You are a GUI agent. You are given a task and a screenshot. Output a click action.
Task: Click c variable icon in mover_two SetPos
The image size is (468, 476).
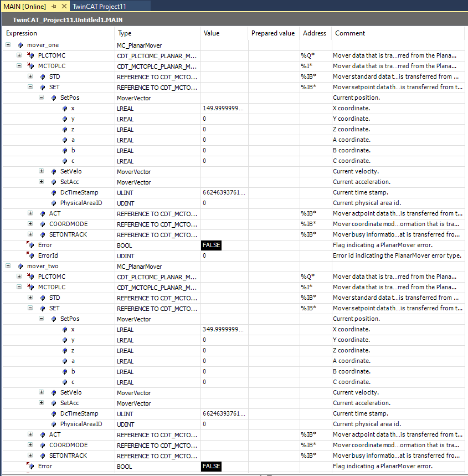65,382
